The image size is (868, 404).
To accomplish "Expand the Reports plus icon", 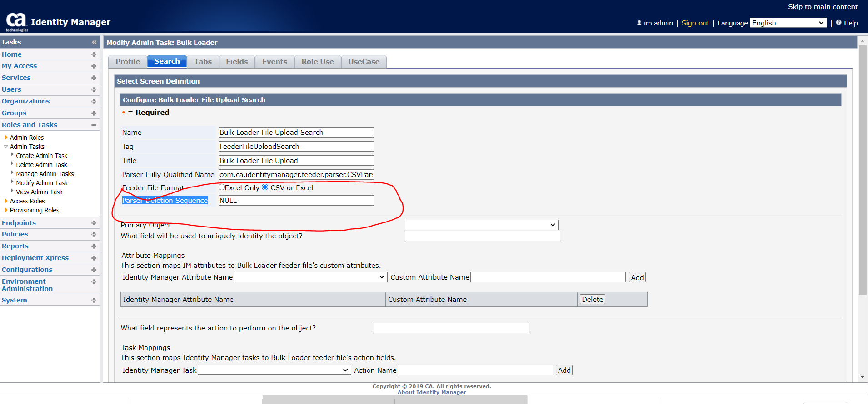I will [x=94, y=246].
